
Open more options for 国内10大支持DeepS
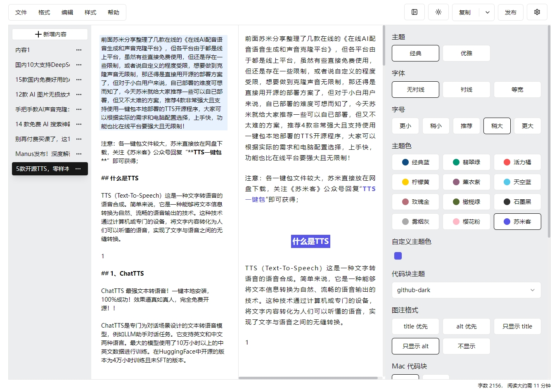click(79, 65)
